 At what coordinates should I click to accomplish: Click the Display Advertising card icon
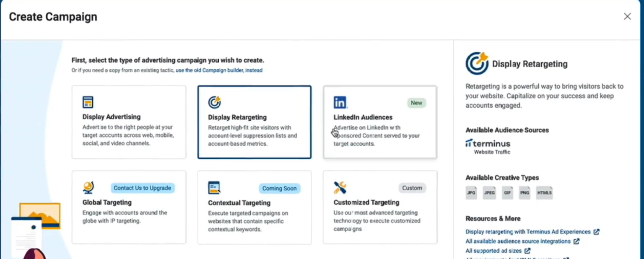pos(88,102)
